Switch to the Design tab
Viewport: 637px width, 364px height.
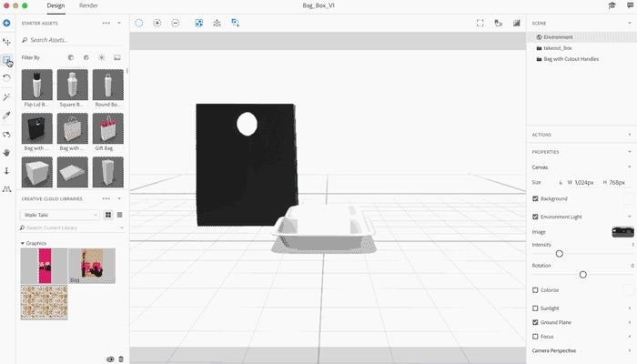pos(56,5)
